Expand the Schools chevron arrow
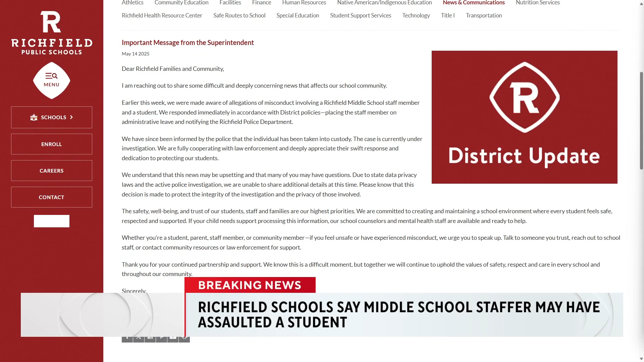 pos(71,117)
